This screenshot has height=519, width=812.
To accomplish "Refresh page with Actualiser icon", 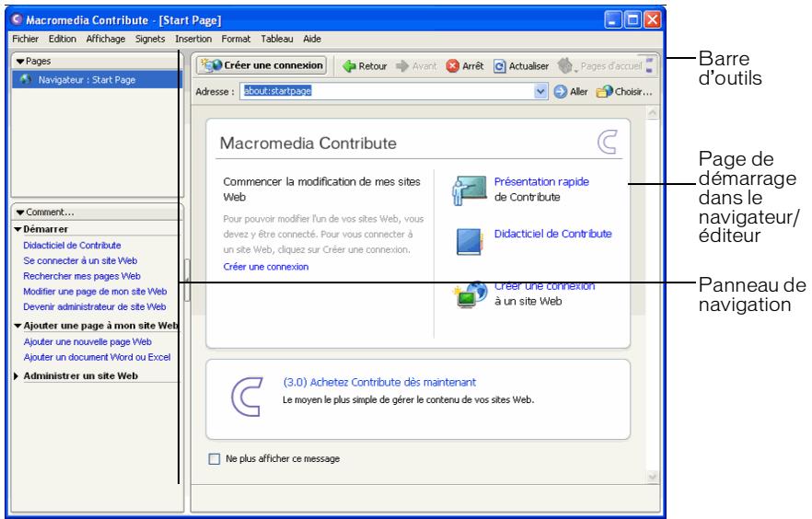I will pos(499,66).
